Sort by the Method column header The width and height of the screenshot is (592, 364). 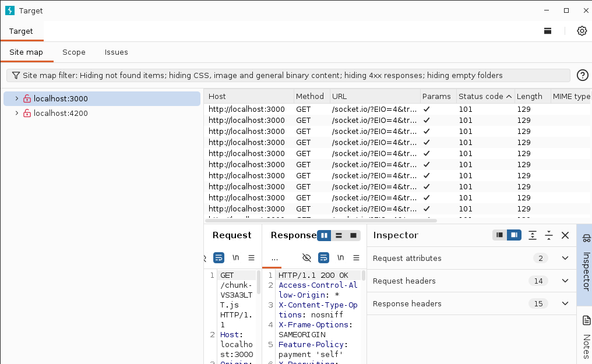[x=312, y=97]
